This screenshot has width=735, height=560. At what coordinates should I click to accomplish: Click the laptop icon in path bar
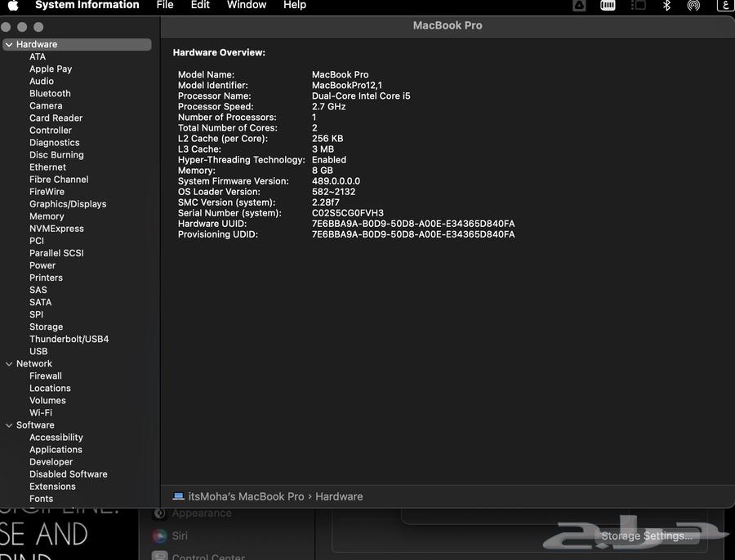[179, 496]
